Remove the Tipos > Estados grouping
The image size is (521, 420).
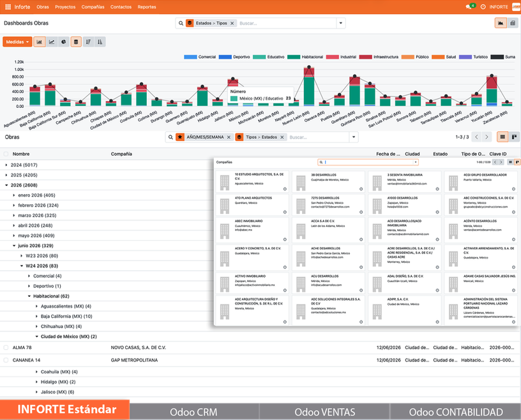(282, 137)
